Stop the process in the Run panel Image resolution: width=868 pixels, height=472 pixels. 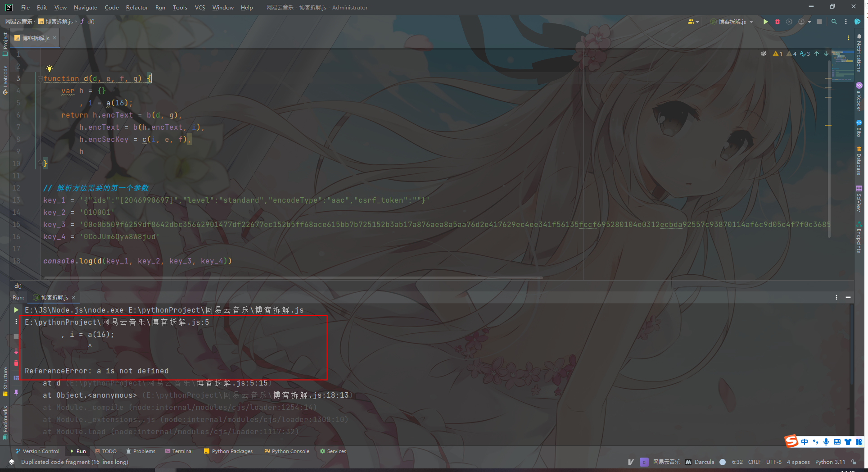pyautogui.click(x=16, y=336)
